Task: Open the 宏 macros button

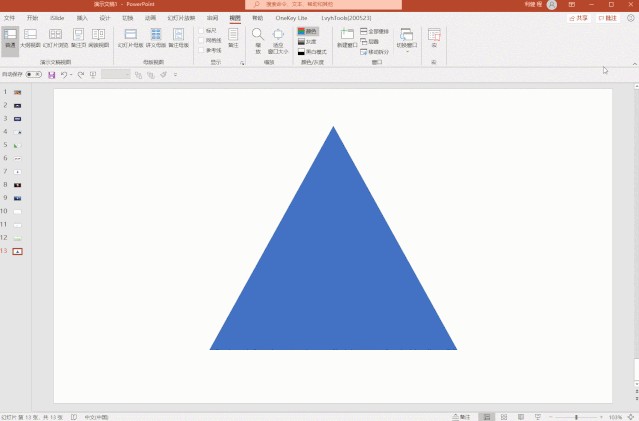Action: point(434,38)
